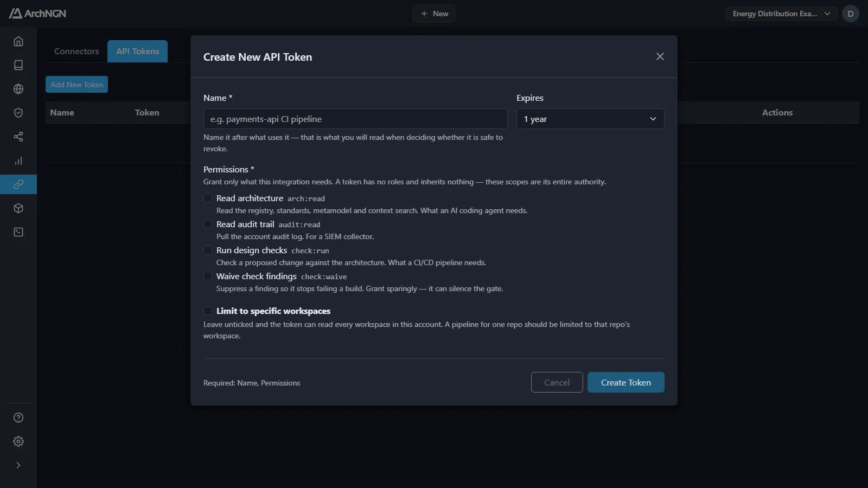The height and width of the screenshot is (488, 868).
Task: Enable the Waive check findings permission
Action: [x=208, y=276]
